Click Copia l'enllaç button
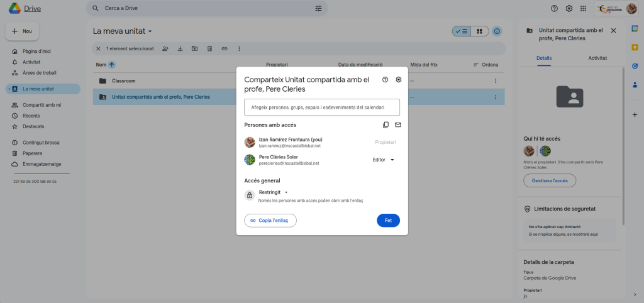This screenshot has width=644, height=303. (270, 221)
